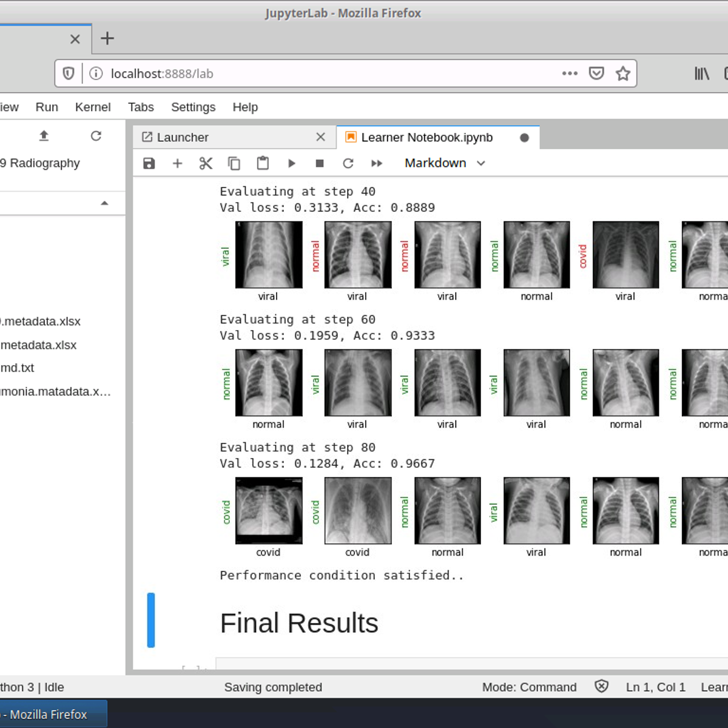Open the Run menu
Viewport: 728px width, 728px height.
point(47,107)
